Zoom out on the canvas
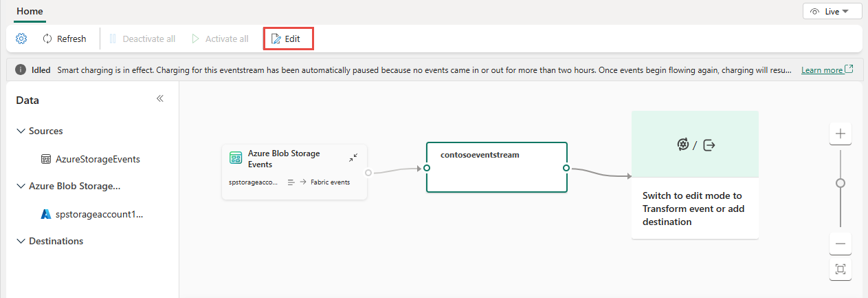 click(841, 244)
